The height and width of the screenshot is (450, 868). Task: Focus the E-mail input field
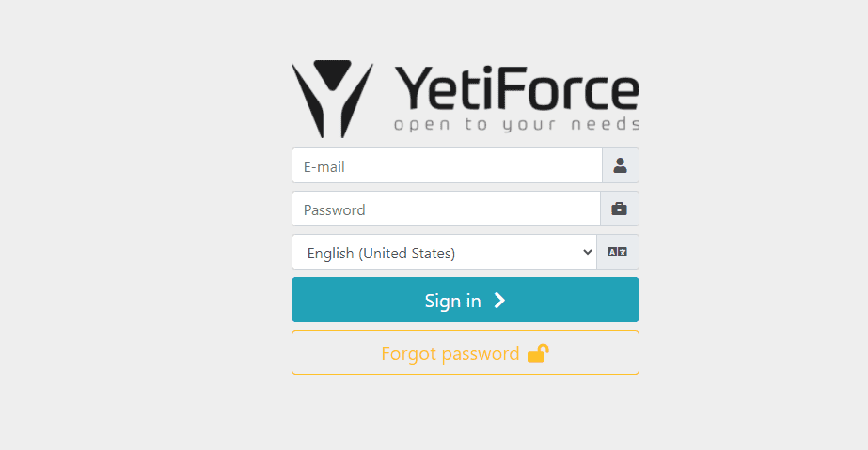click(447, 166)
